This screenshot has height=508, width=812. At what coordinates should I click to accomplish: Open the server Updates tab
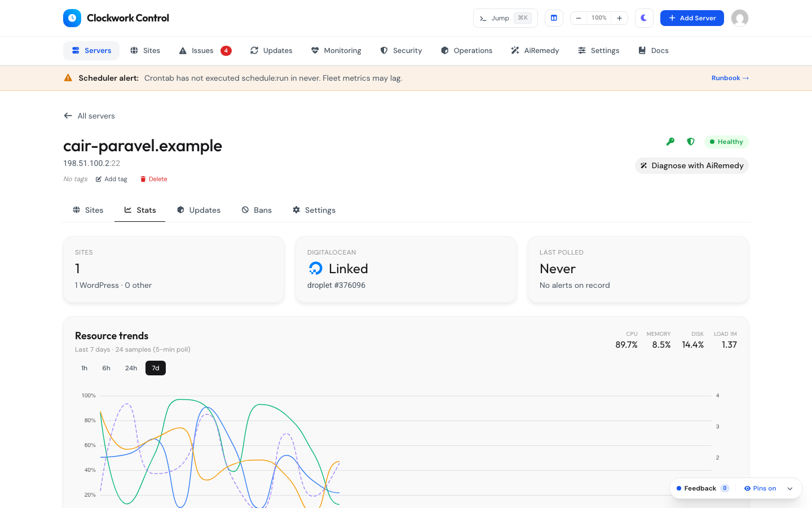(x=198, y=210)
